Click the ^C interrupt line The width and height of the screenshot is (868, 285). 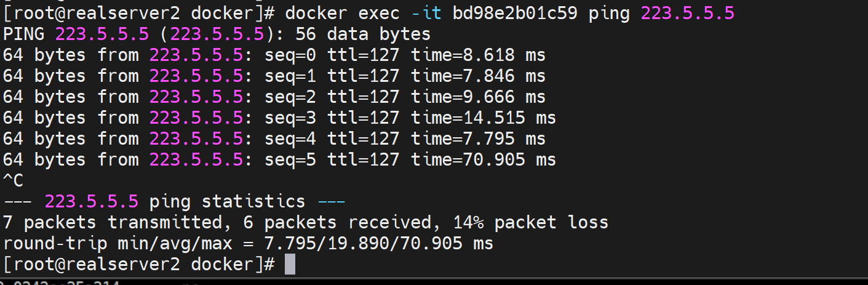[x=13, y=181]
